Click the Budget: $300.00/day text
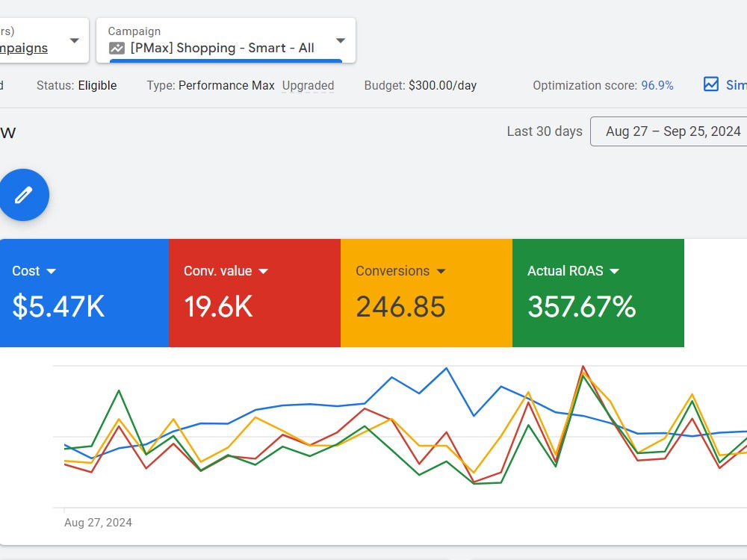Image resolution: width=747 pixels, height=560 pixels. [420, 86]
